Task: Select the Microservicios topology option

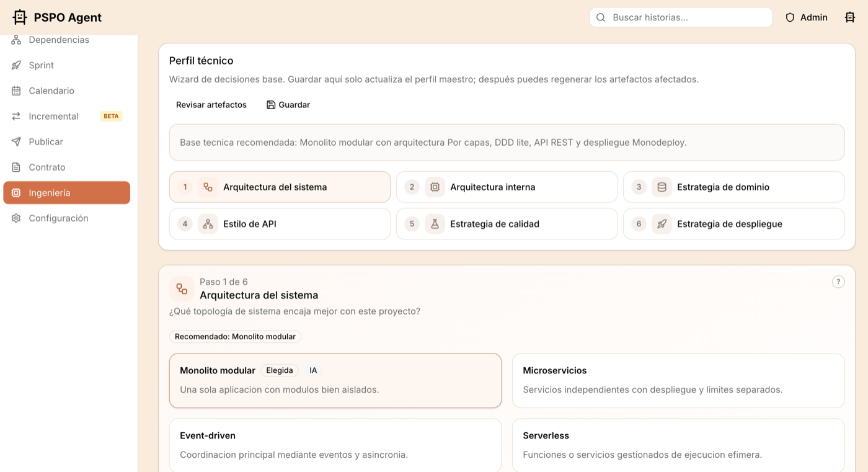Action: (x=678, y=380)
